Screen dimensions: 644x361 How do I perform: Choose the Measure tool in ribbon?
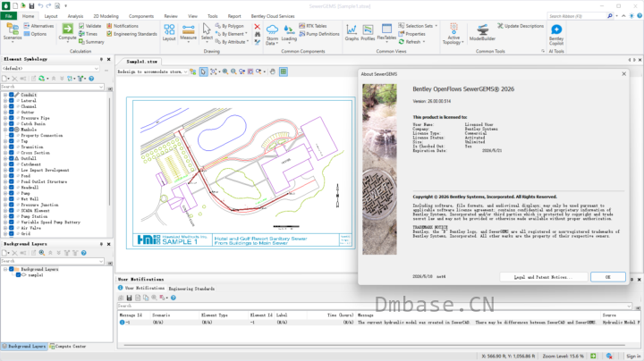click(x=188, y=32)
